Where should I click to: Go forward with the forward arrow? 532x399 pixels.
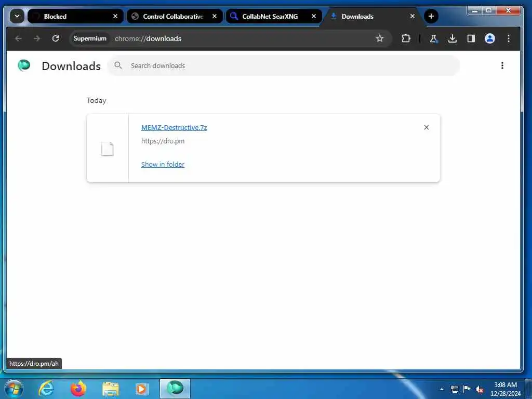[37, 38]
